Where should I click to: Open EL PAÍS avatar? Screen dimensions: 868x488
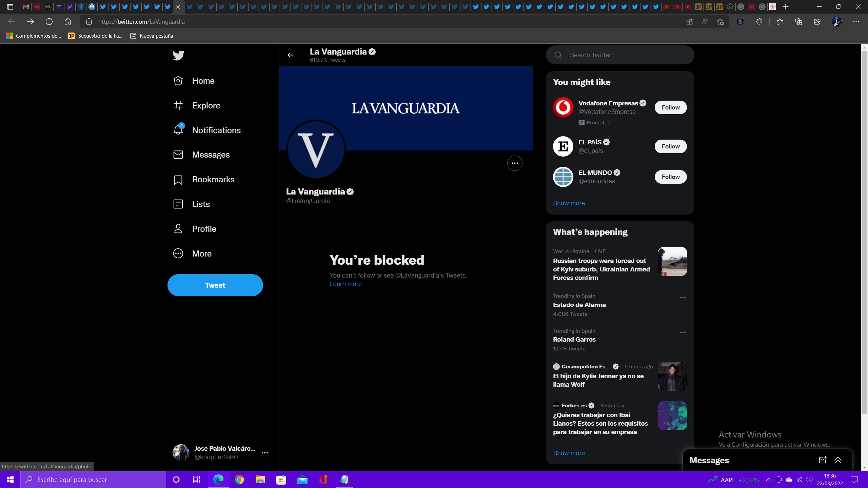pyautogui.click(x=563, y=146)
